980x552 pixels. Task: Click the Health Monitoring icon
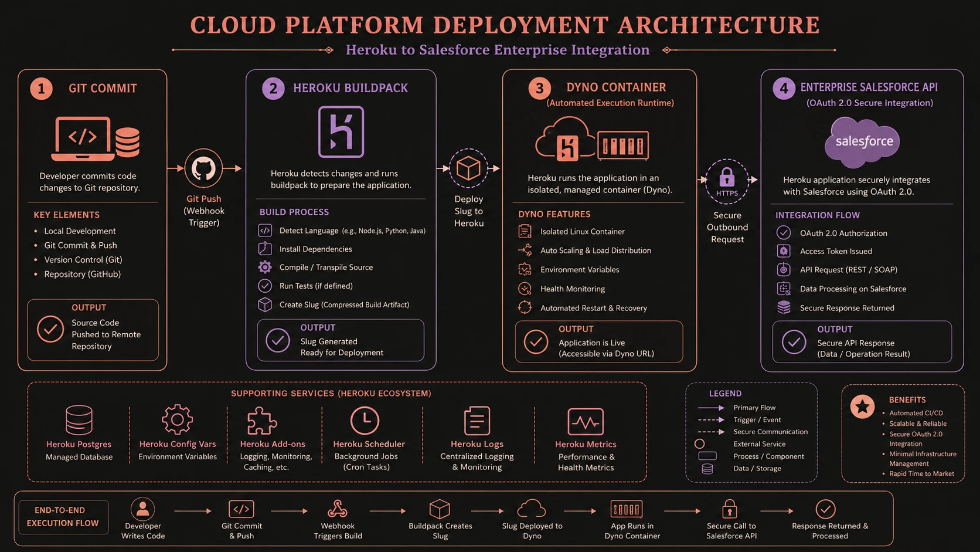click(x=525, y=289)
